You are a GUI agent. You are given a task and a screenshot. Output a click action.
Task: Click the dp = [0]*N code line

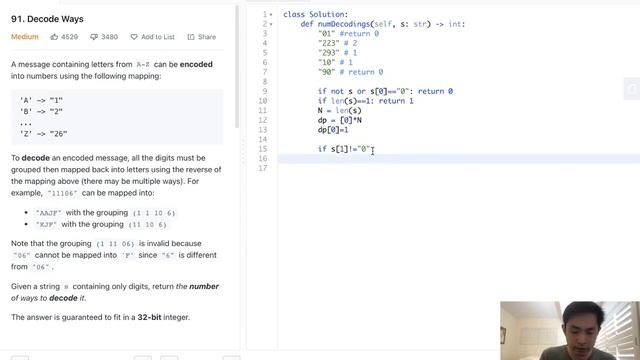coord(340,120)
